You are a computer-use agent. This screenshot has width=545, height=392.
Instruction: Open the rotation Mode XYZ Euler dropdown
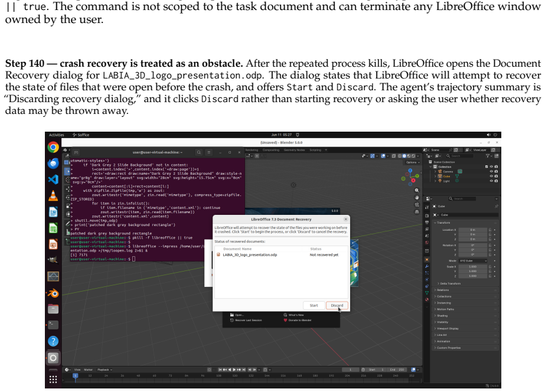pyautogui.click(x=473, y=260)
